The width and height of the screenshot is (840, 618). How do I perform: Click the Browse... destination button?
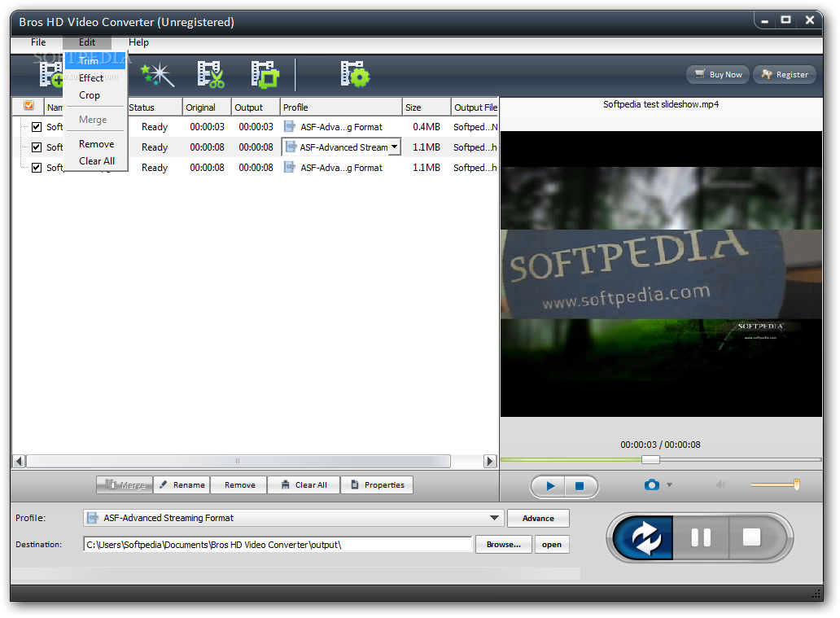503,545
